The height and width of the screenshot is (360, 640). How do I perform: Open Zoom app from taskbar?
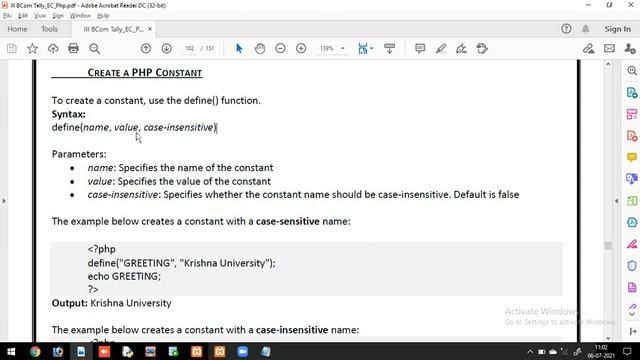pyautogui.click(x=242, y=351)
